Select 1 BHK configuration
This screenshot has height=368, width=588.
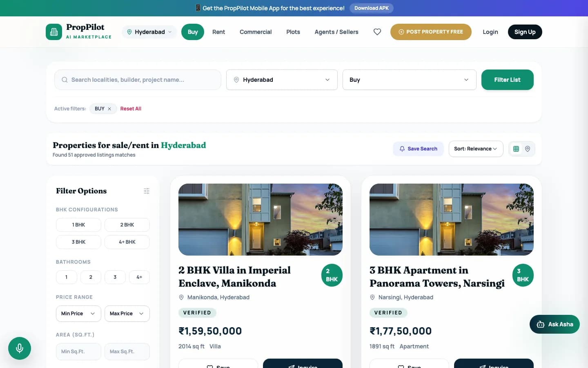(78, 225)
